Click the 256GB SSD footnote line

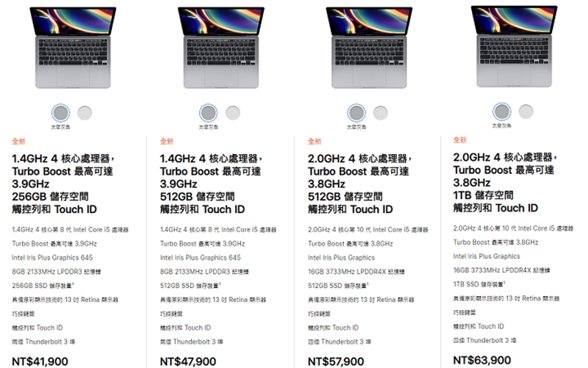coord(43,286)
